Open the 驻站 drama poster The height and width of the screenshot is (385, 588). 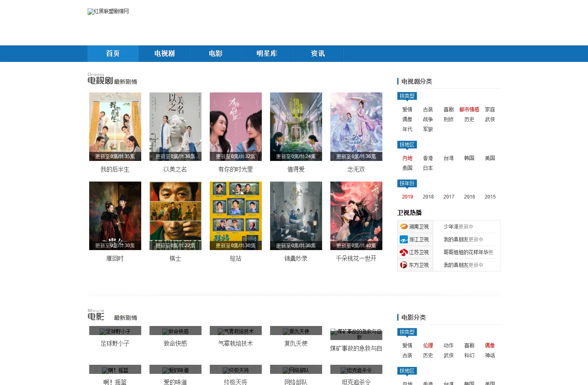tap(236, 216)
